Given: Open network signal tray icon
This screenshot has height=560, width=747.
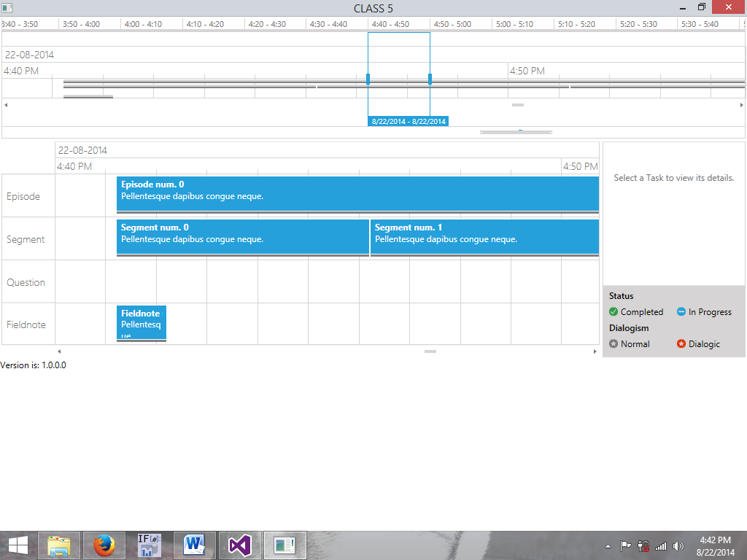Looking at the screenshot, I should tap(661, 546).
